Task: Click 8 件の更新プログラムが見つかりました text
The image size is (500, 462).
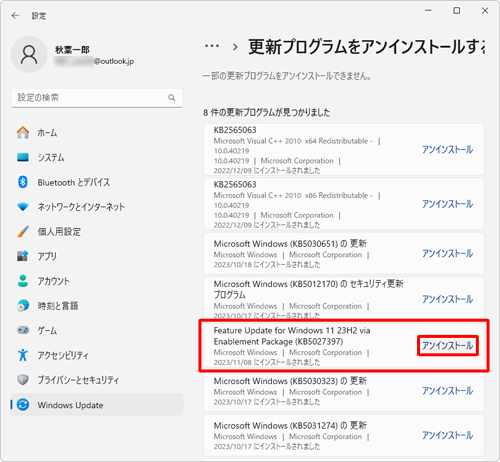Action: (x=267, y=112)
